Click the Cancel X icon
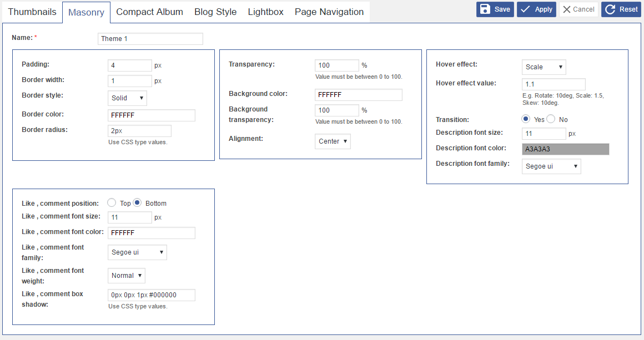The image size is (644, 340). pyautogui.click(x=566, y=9)
